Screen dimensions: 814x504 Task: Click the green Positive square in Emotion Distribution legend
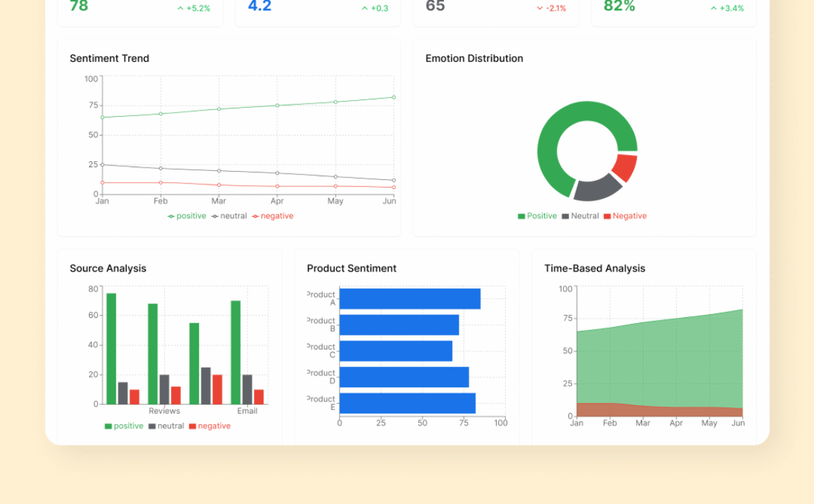click(x=521, y=216)
